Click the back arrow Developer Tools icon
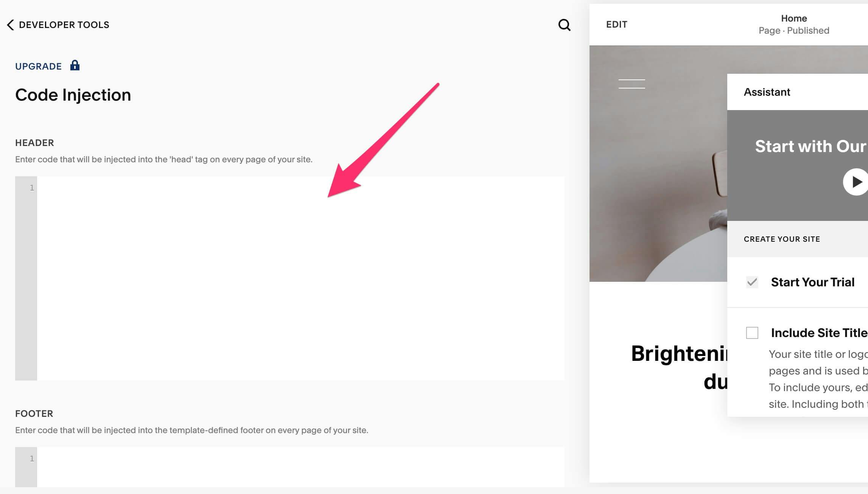 pyautogui.click(x=9, y=25)
